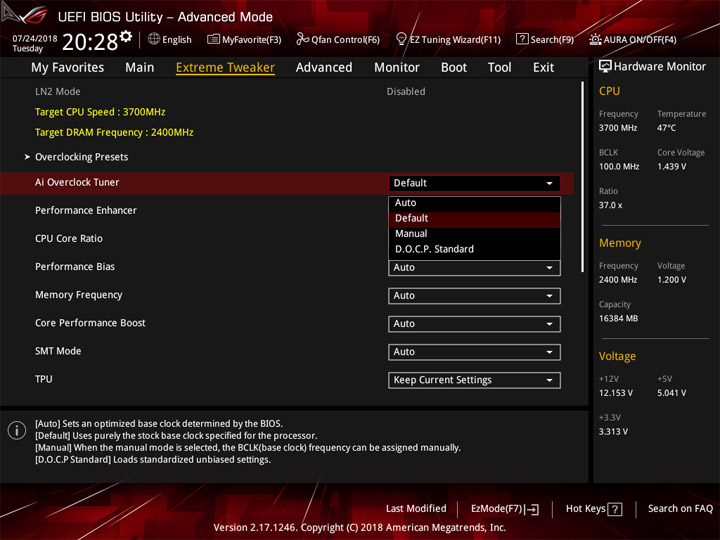Select the Extreme Tweaker tab
This screenshot has height=540, width=720.
(x=225, y=68)
